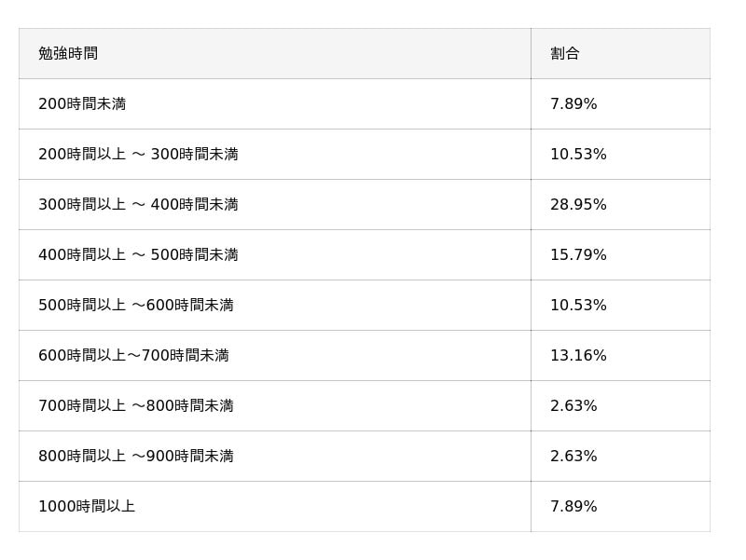Select the 200時間以上 〜 300時間未満 cell

click(138, 155)
